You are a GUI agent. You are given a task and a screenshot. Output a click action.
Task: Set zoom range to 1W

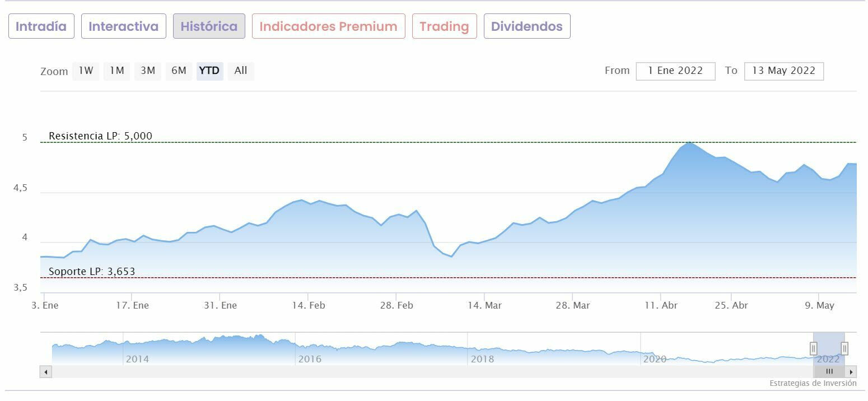click(x=86, y=71)
